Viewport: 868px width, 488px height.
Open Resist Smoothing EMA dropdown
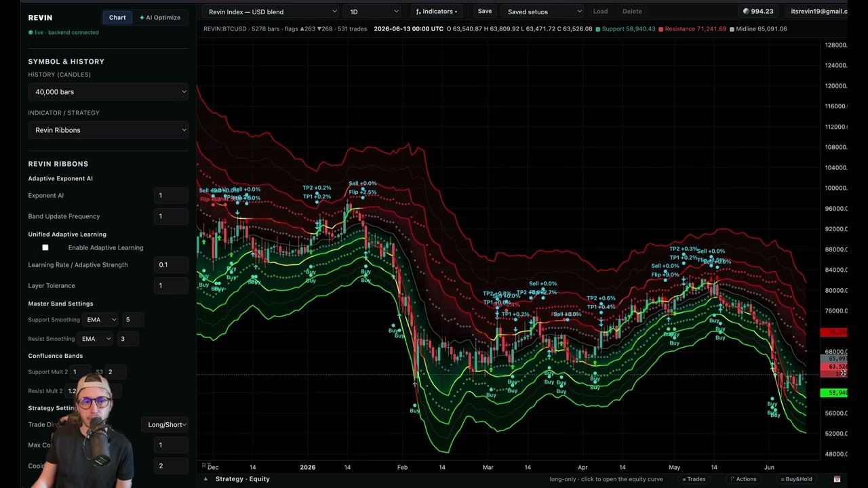(x=95, y=338)
